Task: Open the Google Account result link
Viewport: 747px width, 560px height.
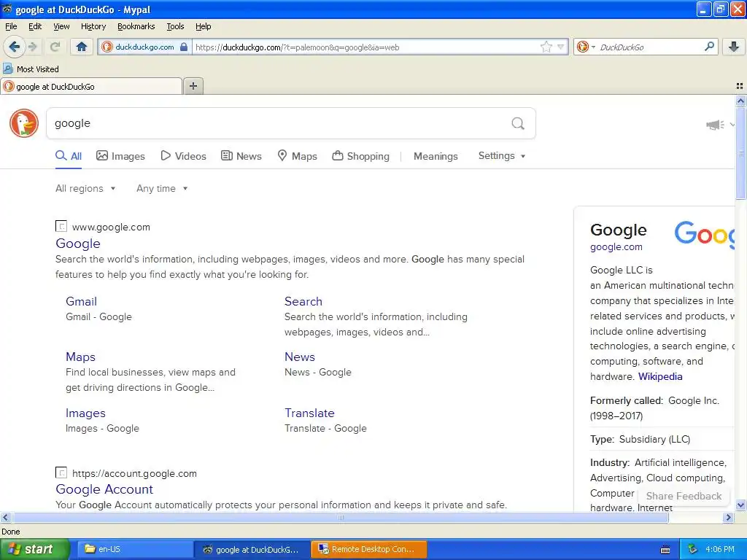Action: point(104,489)
